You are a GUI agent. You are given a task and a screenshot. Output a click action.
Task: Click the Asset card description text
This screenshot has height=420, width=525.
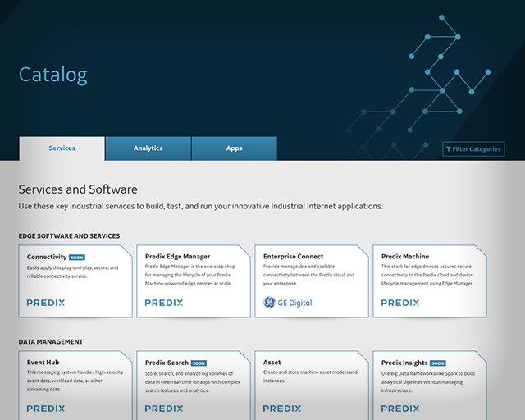310,377
